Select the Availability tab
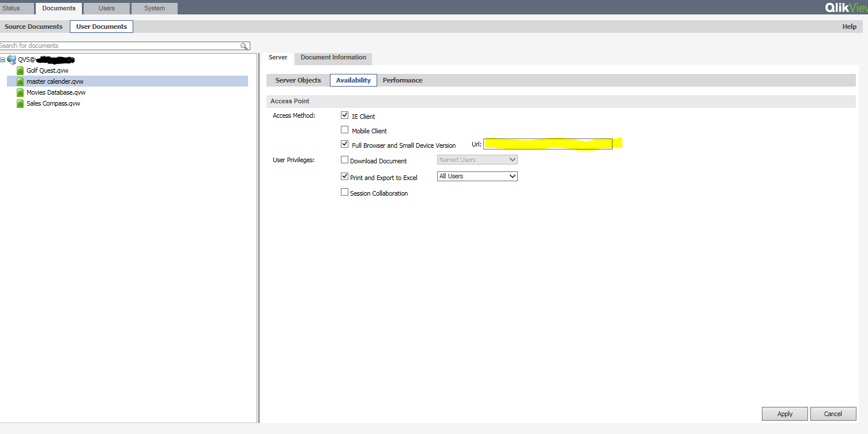868x434 pixels. (x=354, y=80)
